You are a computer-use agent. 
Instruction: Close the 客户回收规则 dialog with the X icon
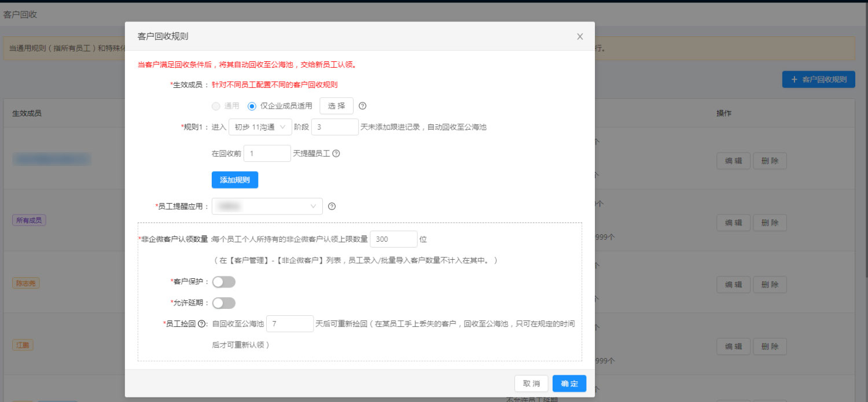tap(580, 36)
